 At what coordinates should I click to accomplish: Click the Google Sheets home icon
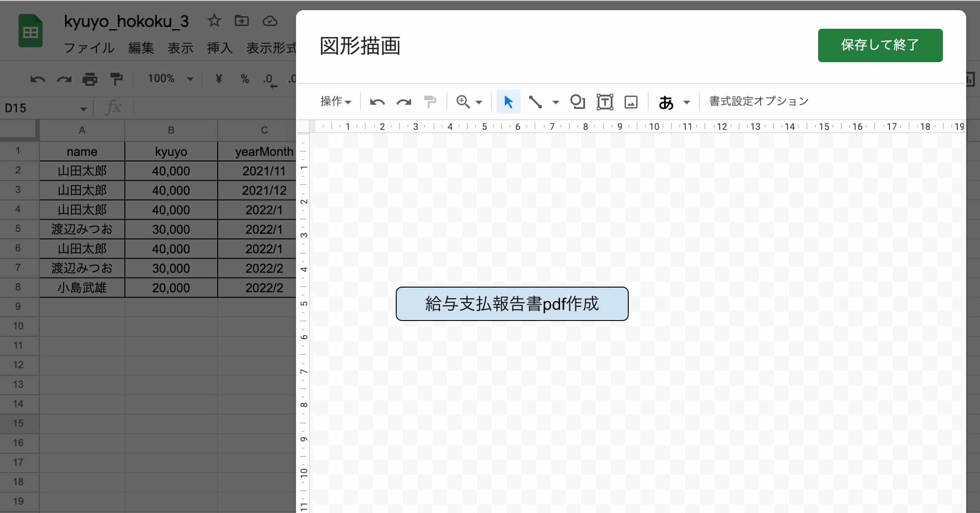click(x=31, y=31)
